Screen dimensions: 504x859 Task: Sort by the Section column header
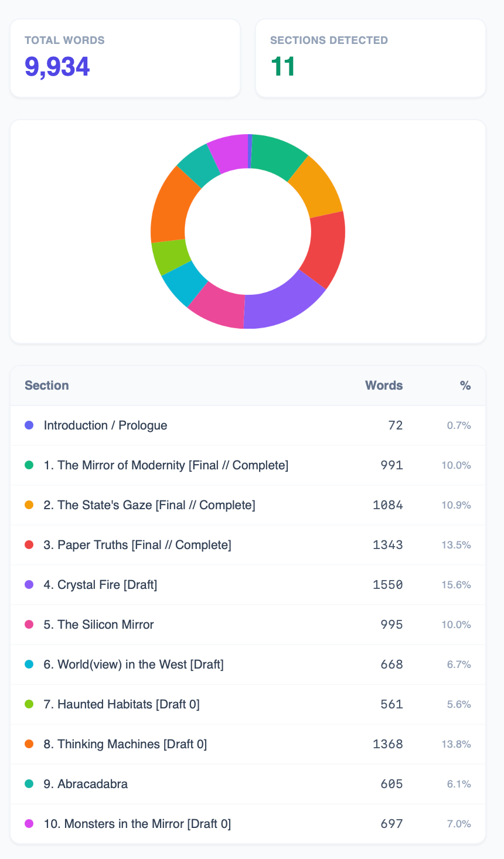[47, 386]
